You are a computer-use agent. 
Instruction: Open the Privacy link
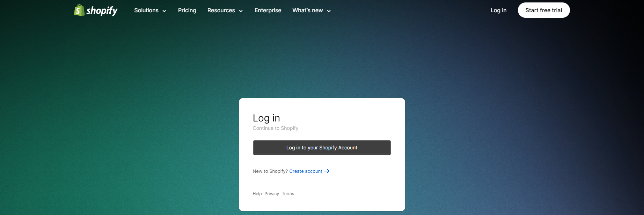click(x=272, y=194)
